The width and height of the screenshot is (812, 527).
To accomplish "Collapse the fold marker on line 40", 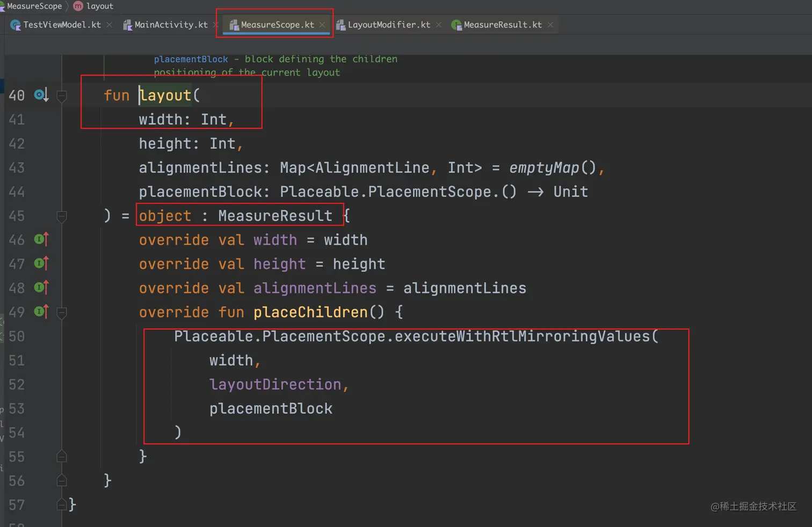I will [x=62, y=96].
